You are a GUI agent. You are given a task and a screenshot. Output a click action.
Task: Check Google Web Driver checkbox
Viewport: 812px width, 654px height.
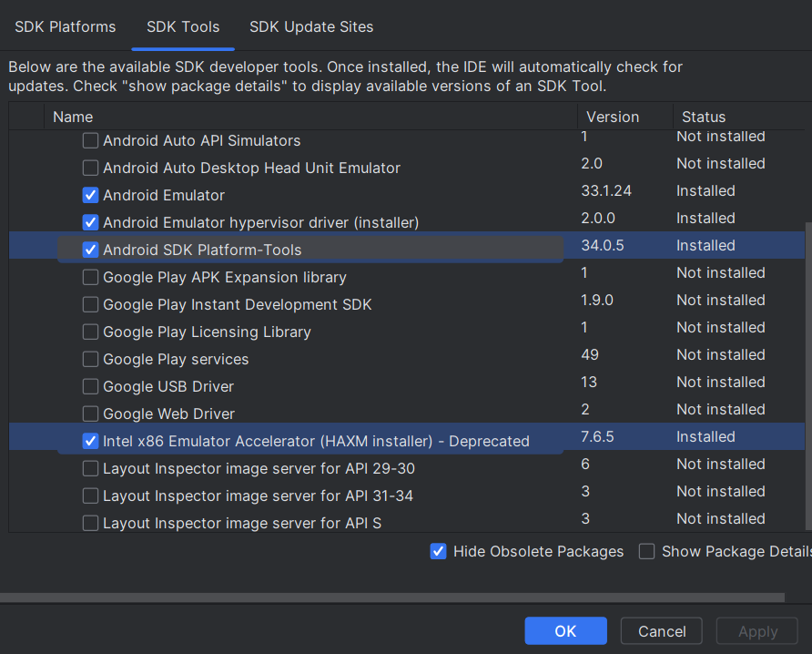(90, 414)
